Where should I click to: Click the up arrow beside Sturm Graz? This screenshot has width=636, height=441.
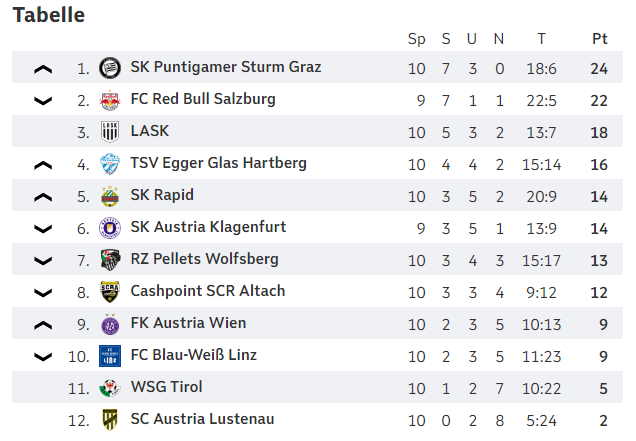pyautogui.click(x=43, y=69)
